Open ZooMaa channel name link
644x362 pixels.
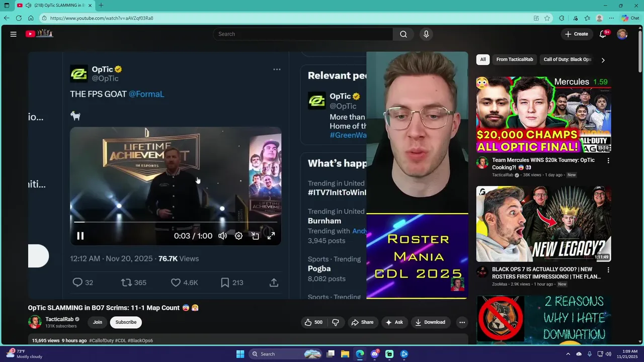(500, 284)
